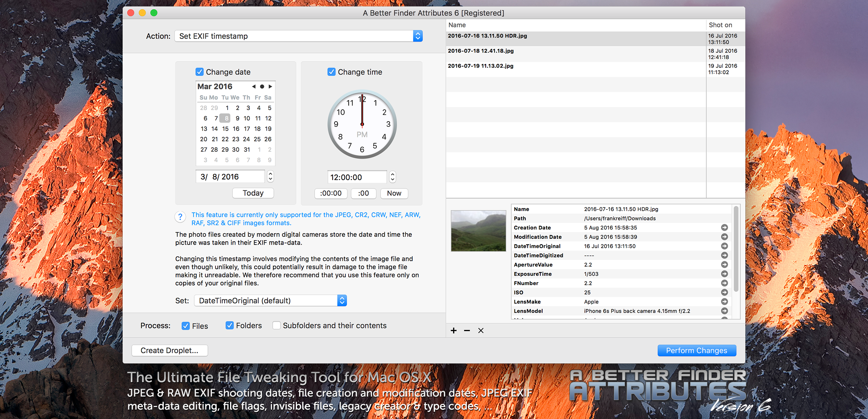868x419 pixels.
Task: Click the supported formats blue notice text
Action: [x=306, y=219]
